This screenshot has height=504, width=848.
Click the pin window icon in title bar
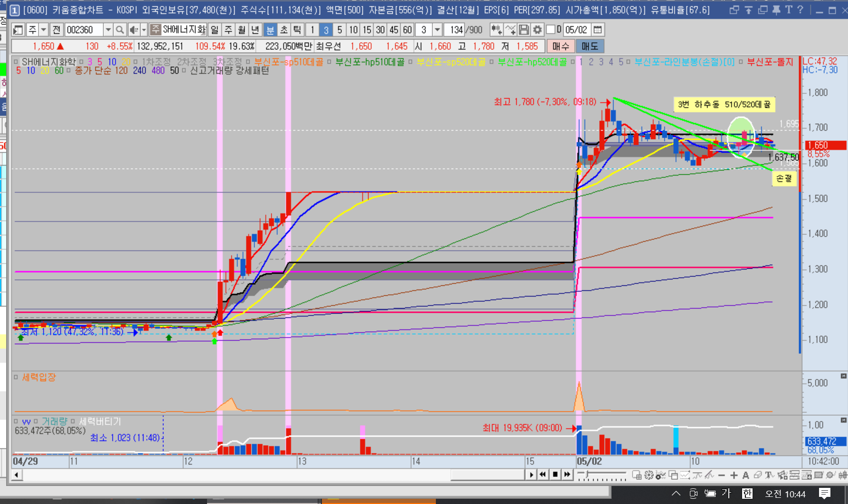[x=776, y=10]
